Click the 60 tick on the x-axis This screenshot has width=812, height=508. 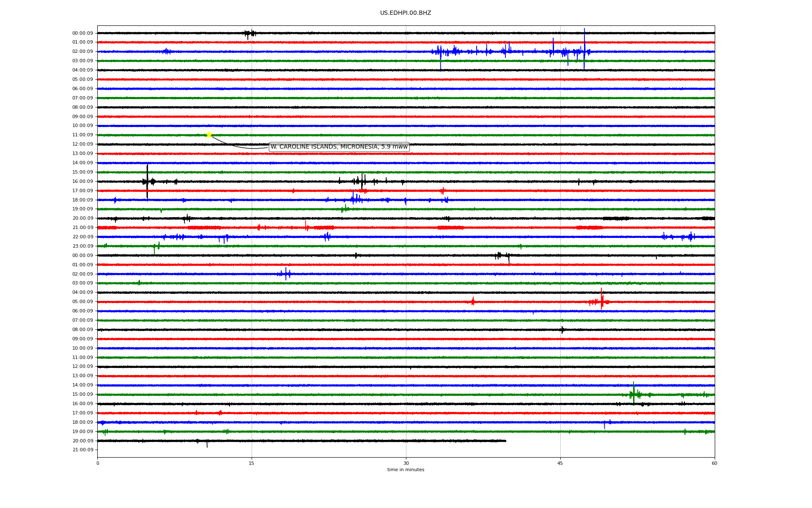click(x=714, y=463)
